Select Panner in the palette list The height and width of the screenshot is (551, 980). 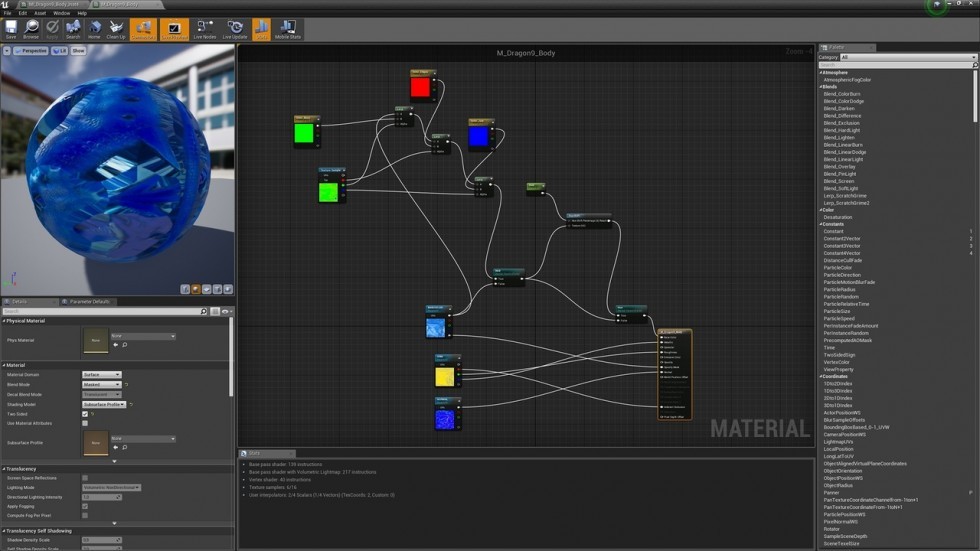831,493
